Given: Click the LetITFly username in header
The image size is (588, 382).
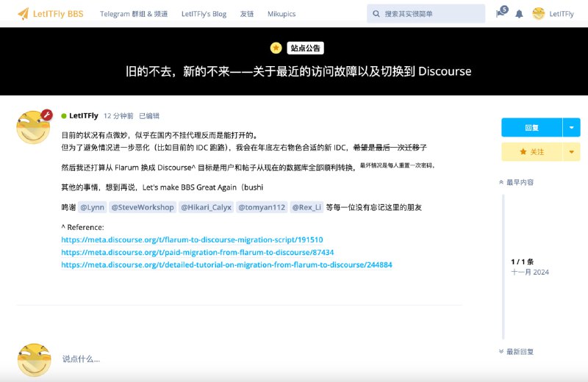Looking at the screenshot, I should point(562,14).
